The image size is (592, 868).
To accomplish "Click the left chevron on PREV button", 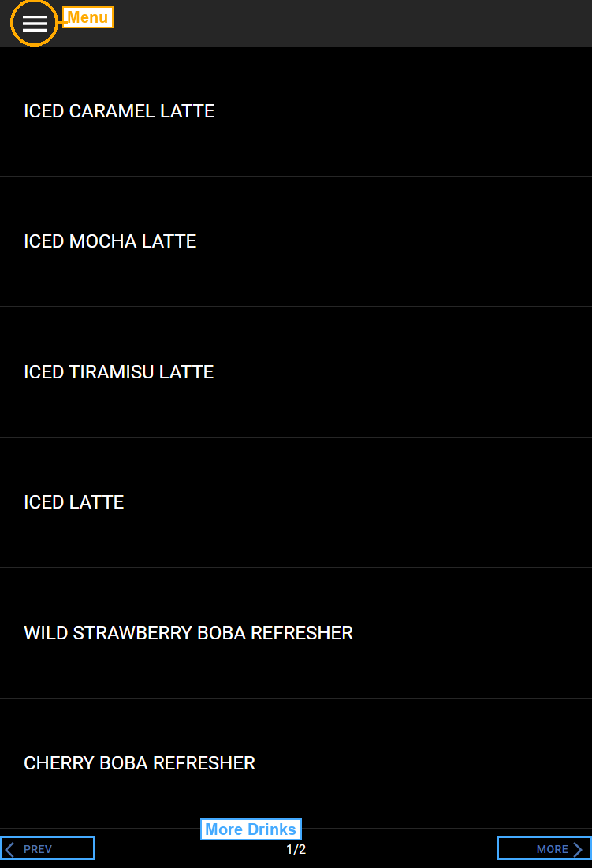I will point(9,848).
